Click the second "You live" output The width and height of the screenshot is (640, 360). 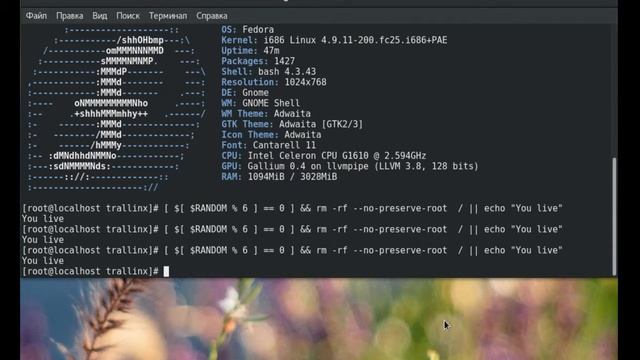click(x=43, y=240)
